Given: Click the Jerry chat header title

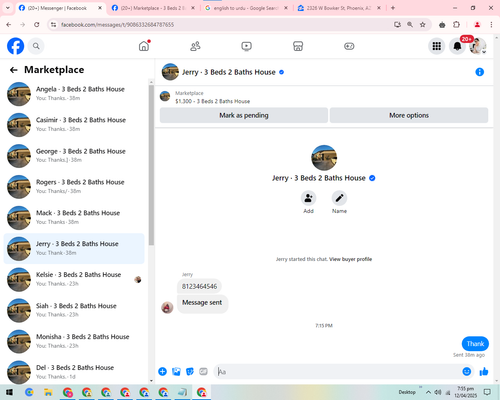Looking at the screenshot, I should [x=229, y=72].
